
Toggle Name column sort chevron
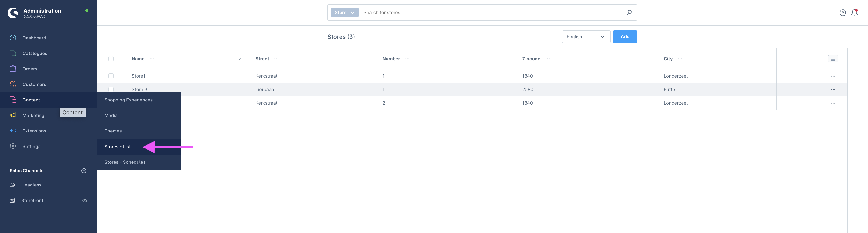coord(240,59)
